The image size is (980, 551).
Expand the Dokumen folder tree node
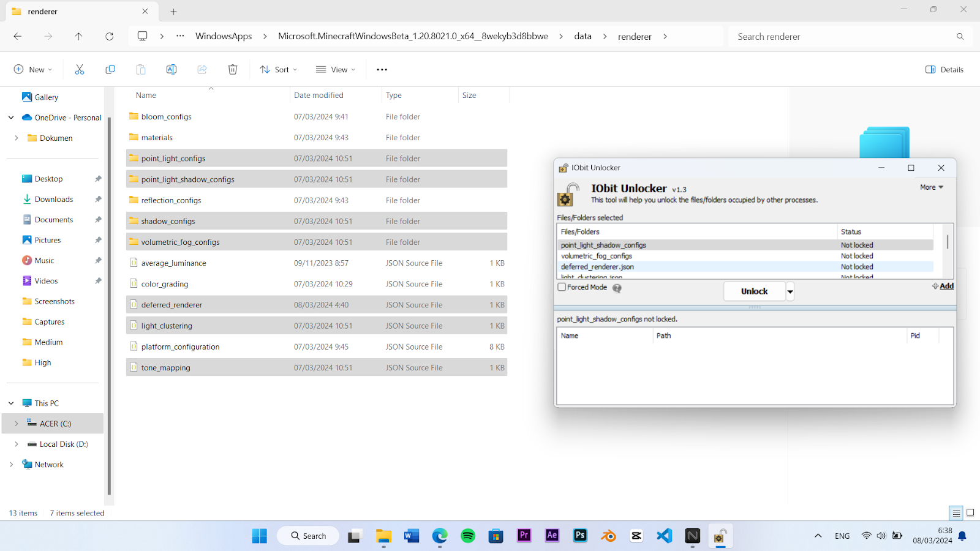17,138
